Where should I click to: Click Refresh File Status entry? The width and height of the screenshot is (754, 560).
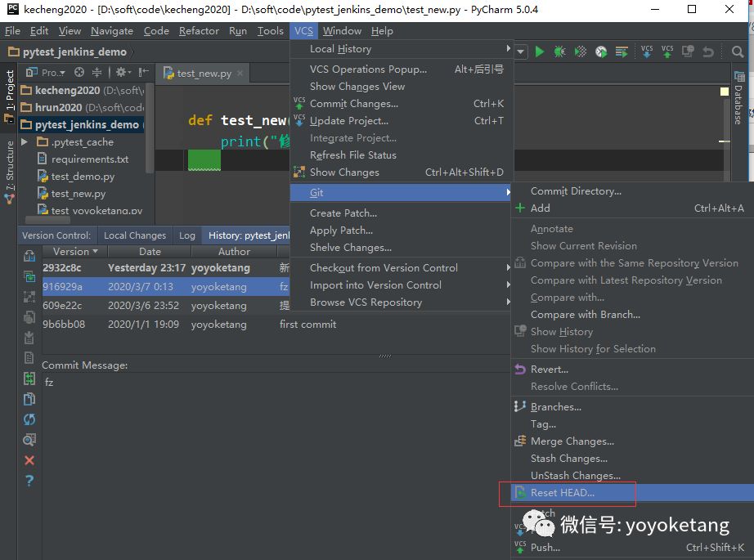point(402,155)
